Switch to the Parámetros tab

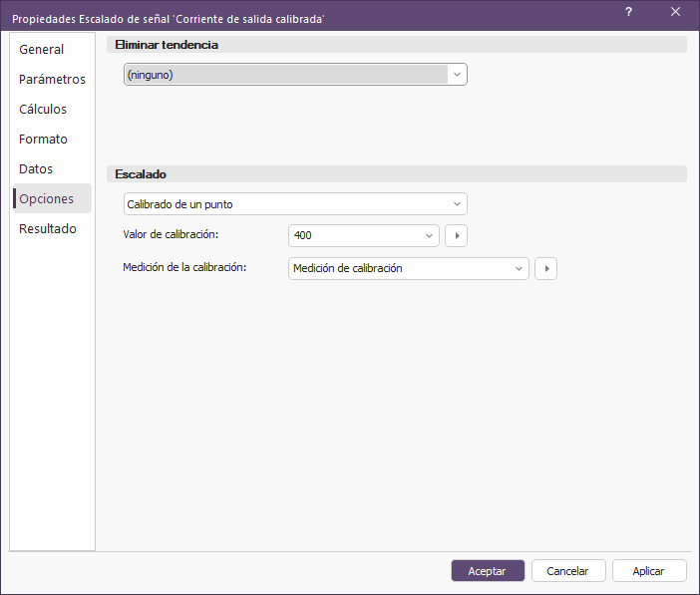click(x=53, y=80)
